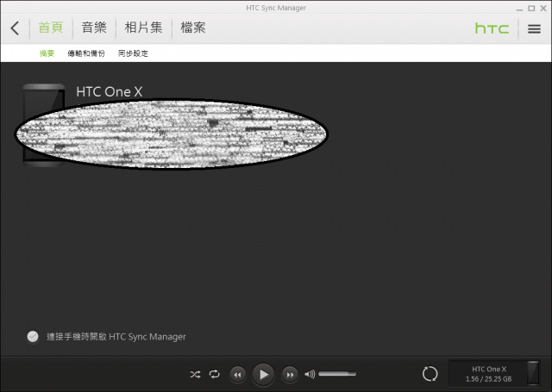The width and height of the screenshot is (552, 392).
Task: Close the HTC Sync Manager window
Action: [x=543, y=8]
